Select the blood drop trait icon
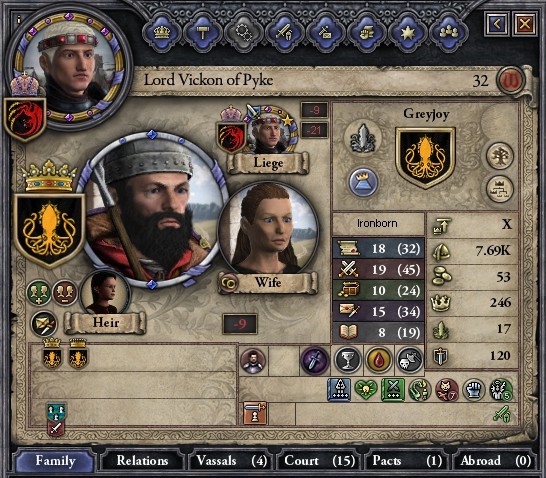This screenshot has width=546, height=478. point(379,360)
